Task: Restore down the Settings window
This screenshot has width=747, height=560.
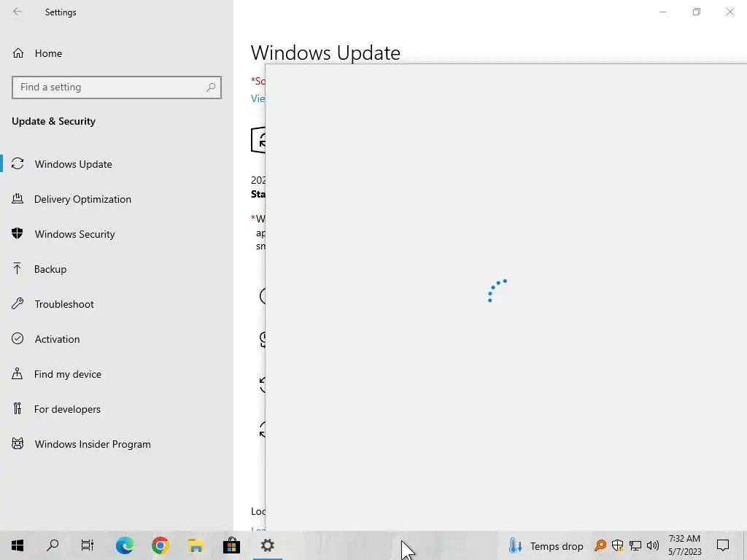Action: (x=697, y=12)
